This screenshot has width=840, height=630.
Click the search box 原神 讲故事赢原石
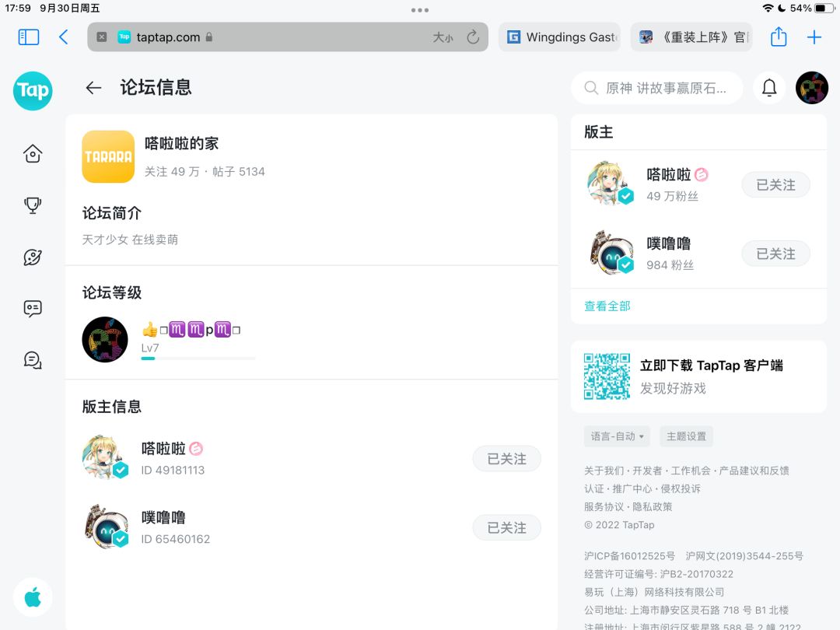pyautogui.click(x=656, y=88)
